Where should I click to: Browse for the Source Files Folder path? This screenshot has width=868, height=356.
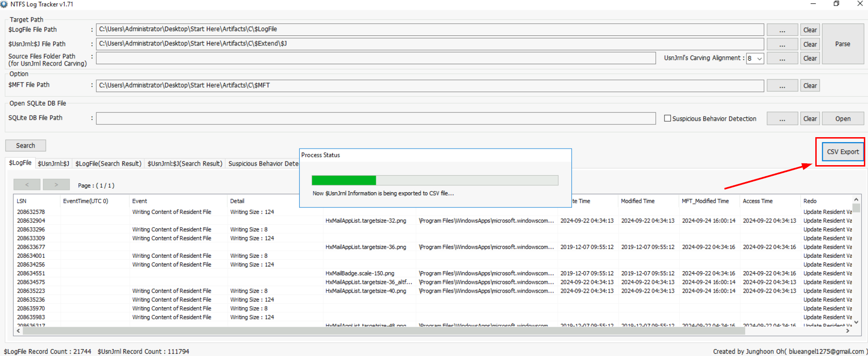click(x=782, y=58)
